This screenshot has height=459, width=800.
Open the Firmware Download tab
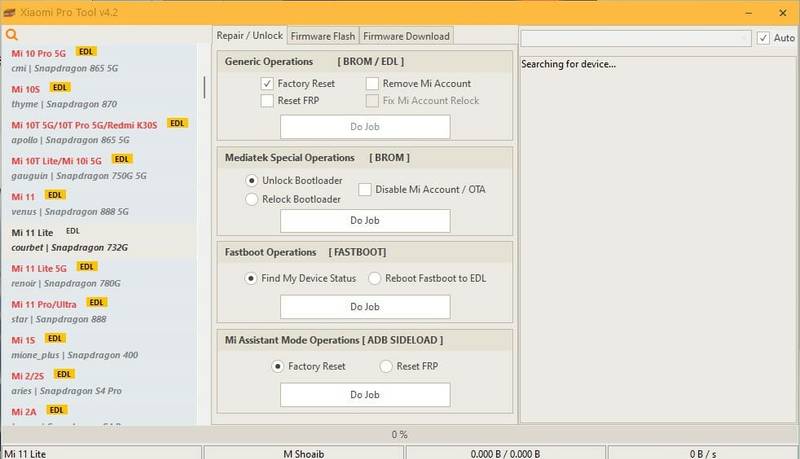406,36
